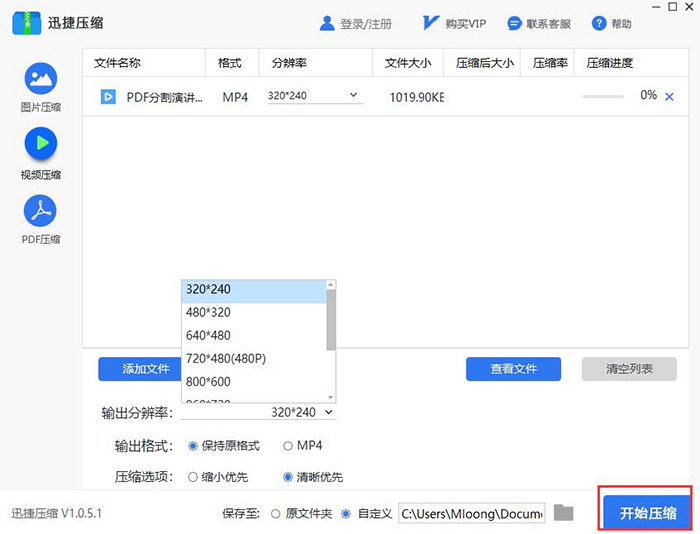
Task: Minimize the window
Action: [656, 7]
